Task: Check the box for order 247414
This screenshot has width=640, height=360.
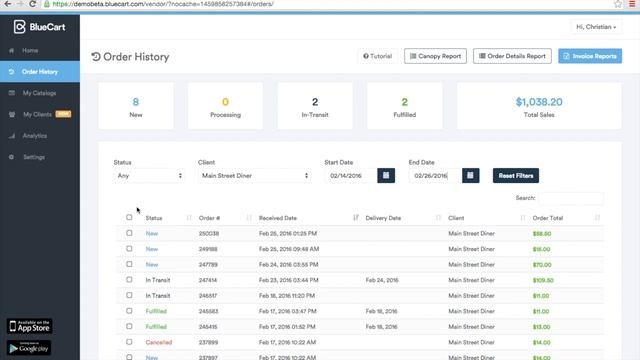Action: coord(129,280)
